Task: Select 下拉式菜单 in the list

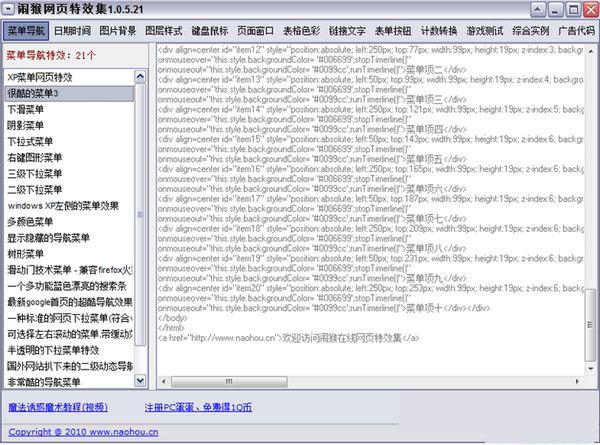Action: [69, 142]
